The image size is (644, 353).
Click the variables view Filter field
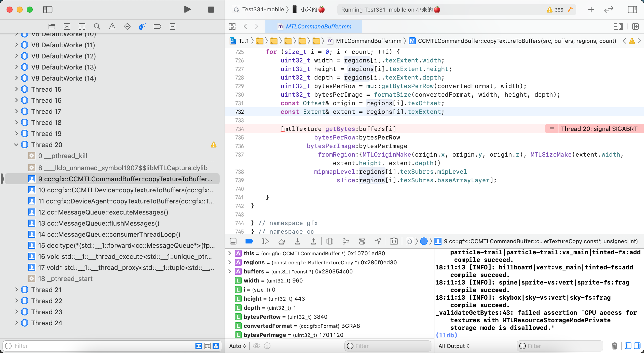pos(387,346)
